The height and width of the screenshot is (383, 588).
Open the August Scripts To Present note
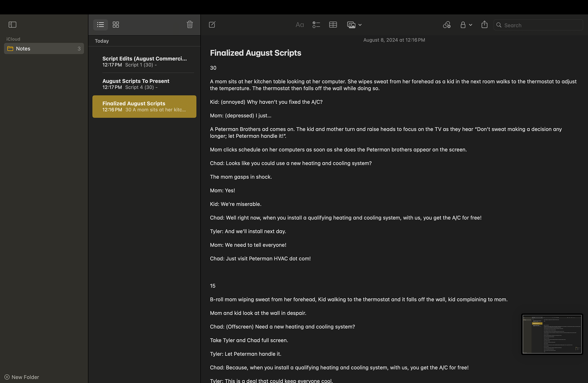point(144,84)
